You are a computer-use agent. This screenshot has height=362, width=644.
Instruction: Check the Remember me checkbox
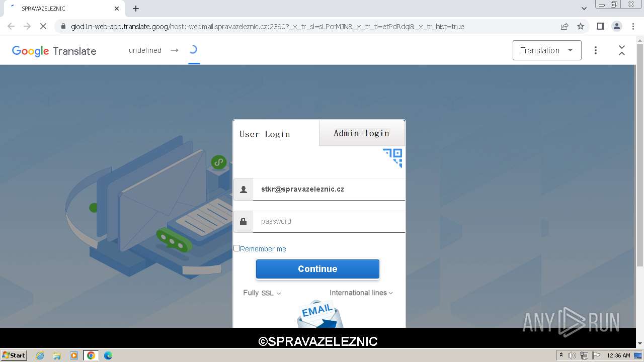pyautogui.click(x=236, y=248)
